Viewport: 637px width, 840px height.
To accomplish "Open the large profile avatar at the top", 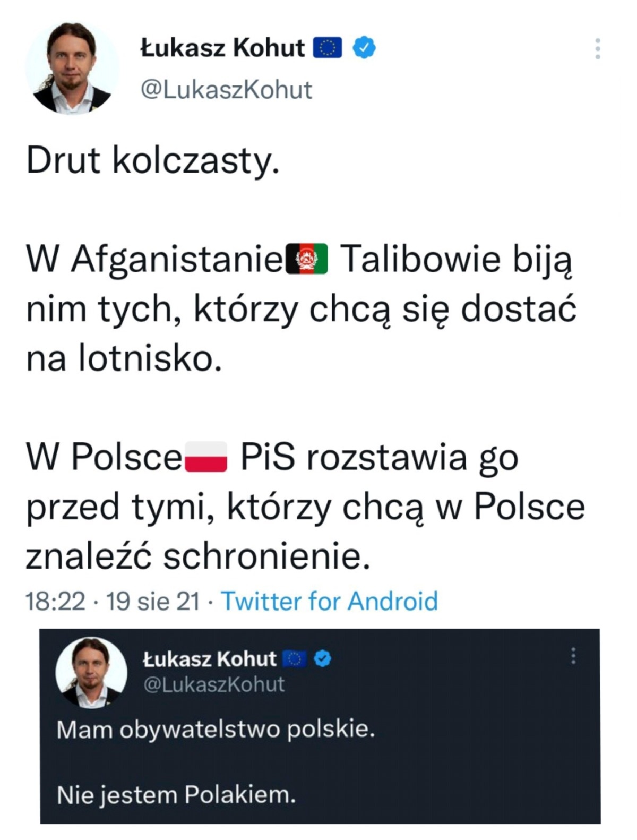I will (x=72, y=68).
